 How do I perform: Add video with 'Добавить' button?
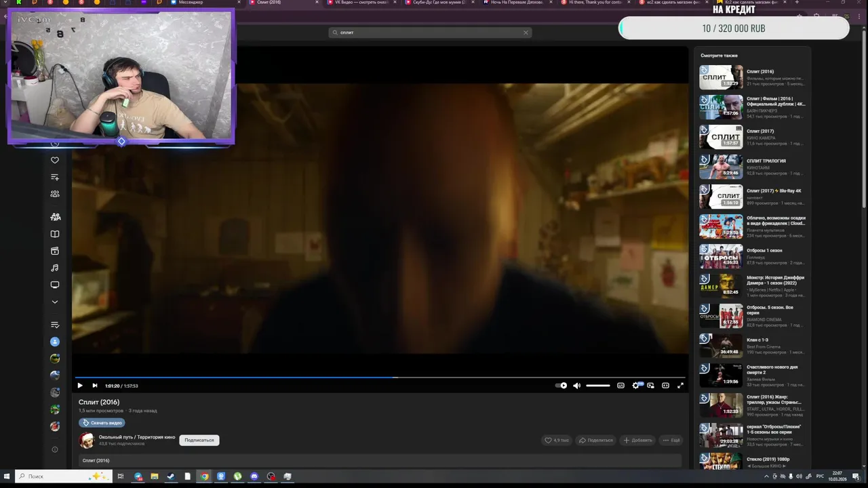click(x=637, y=441)
